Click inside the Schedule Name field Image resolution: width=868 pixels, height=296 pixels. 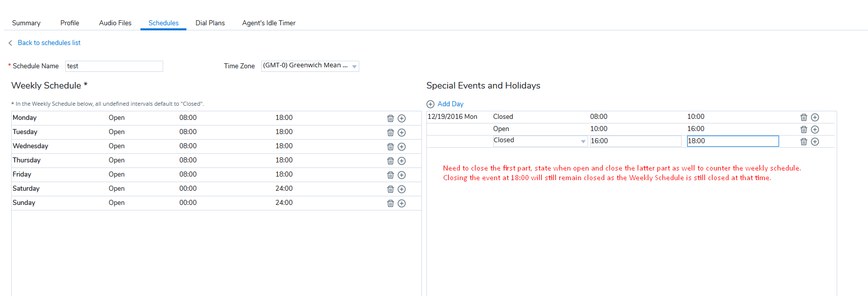pos(114,66)
